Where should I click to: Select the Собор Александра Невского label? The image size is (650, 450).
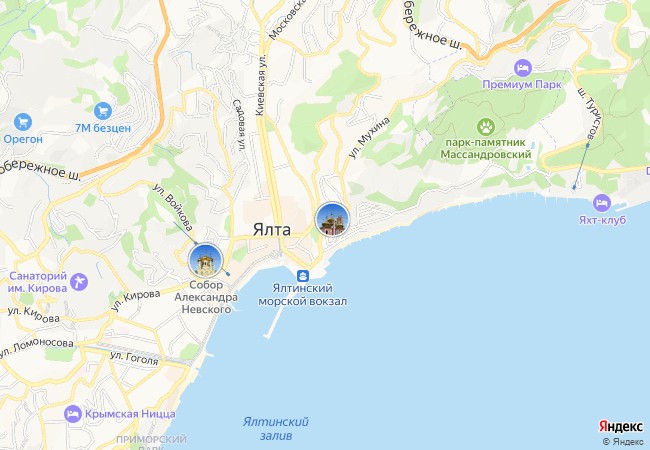(x=206, y=297)
